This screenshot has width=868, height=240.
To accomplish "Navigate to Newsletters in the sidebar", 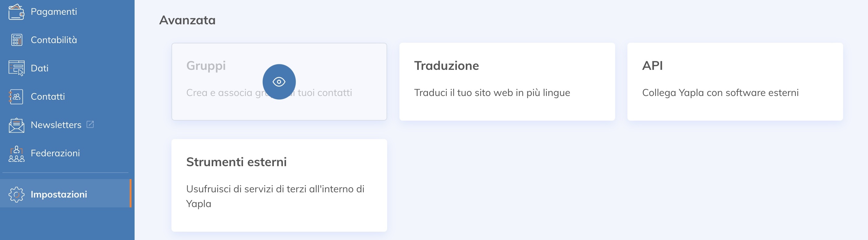I will [x=56, y=125].
